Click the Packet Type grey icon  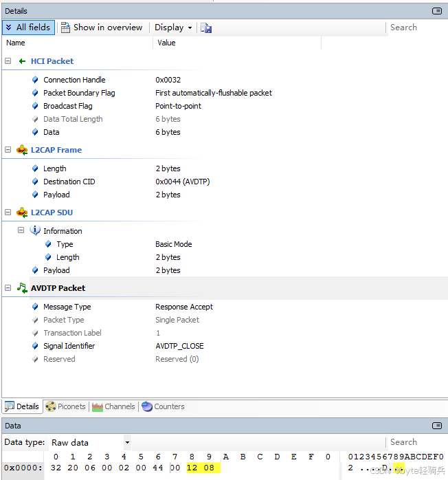35,320
